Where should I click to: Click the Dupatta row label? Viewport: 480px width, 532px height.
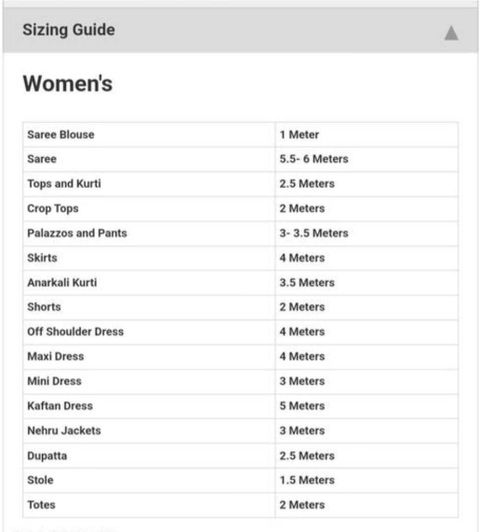pos(47,456)
